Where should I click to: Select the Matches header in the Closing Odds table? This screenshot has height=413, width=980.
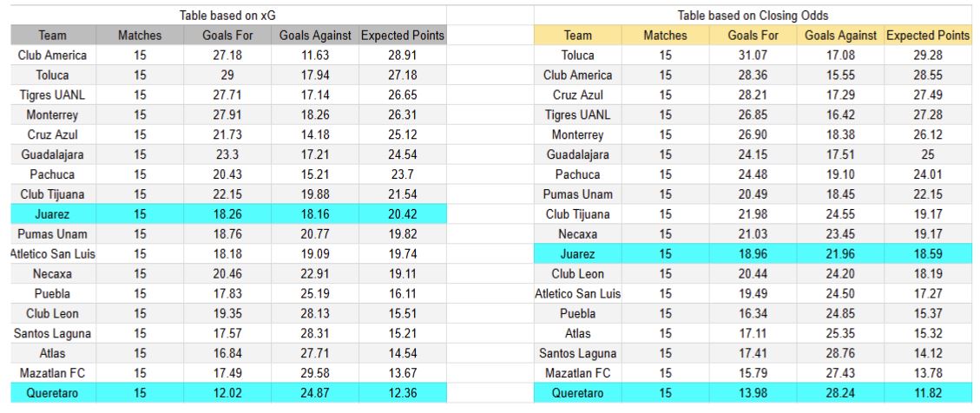(665, 36)
